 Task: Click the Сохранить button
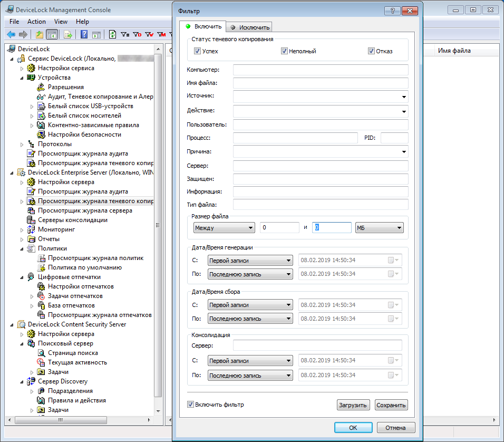391,405
